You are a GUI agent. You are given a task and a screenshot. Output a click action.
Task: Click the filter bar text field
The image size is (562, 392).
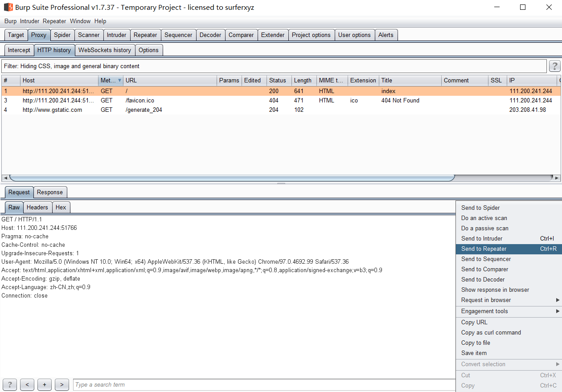274,66
